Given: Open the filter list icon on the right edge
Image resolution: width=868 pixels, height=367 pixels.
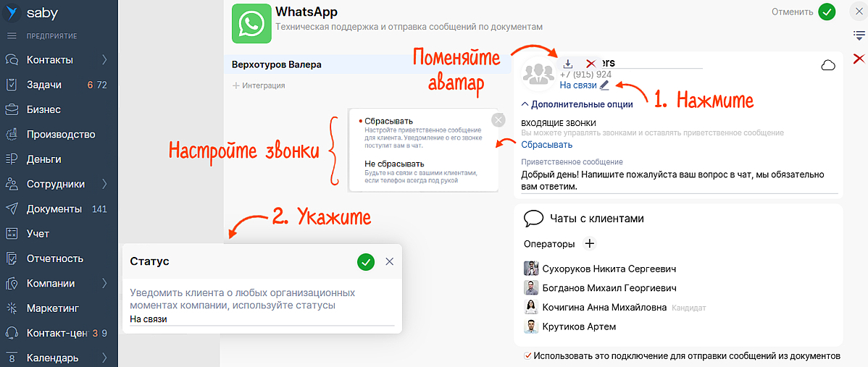Looking at the screenshot, I should [x=859, y=35].
